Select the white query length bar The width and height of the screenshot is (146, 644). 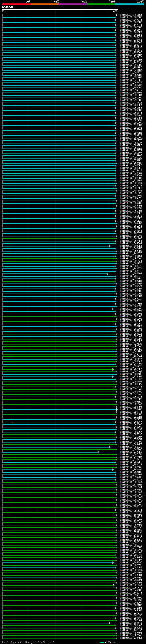(x=60, y=10)
